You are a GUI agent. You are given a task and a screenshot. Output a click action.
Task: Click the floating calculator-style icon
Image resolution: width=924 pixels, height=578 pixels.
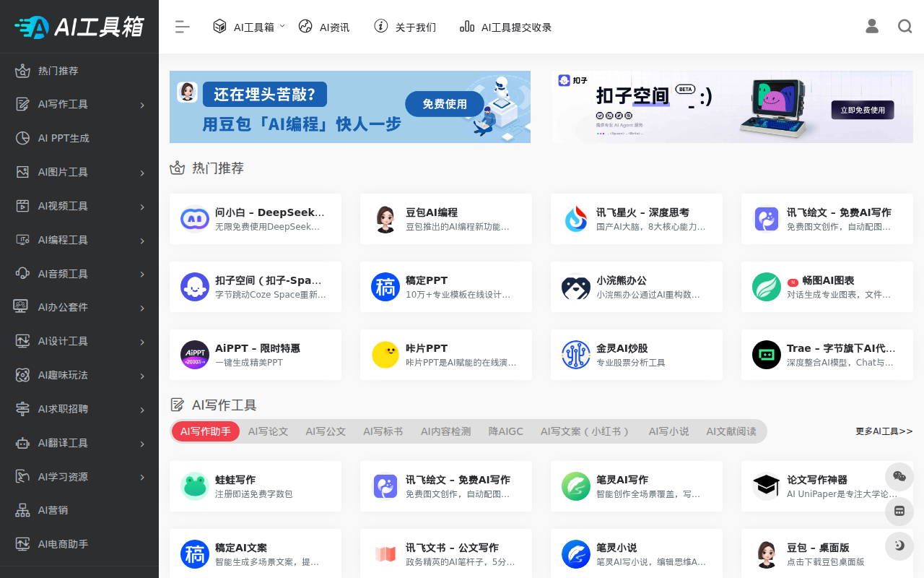(899, 511)
